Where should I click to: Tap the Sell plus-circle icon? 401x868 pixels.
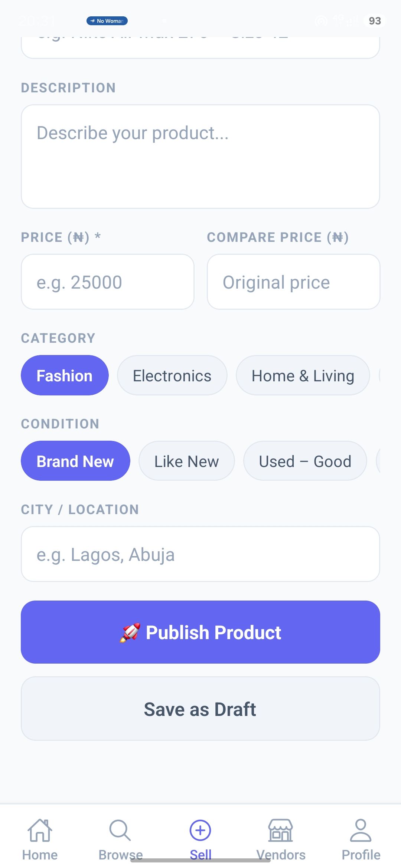pyautogui.click(x=200, y=830)
